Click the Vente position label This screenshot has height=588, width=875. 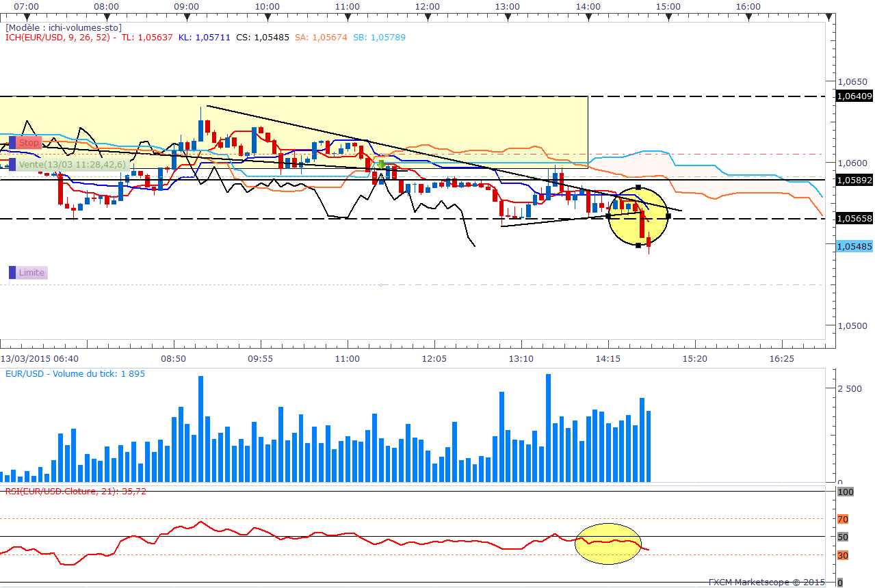click(73, 164)
